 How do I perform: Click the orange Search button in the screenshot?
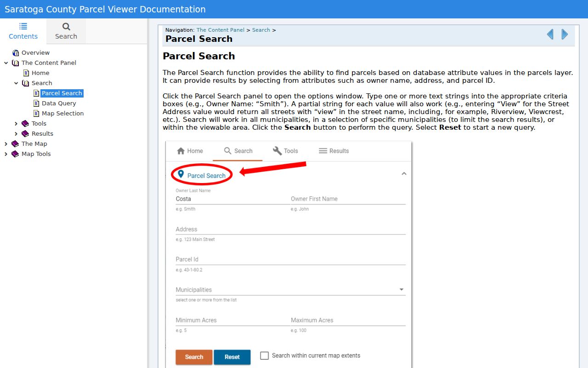coord(194,357)
